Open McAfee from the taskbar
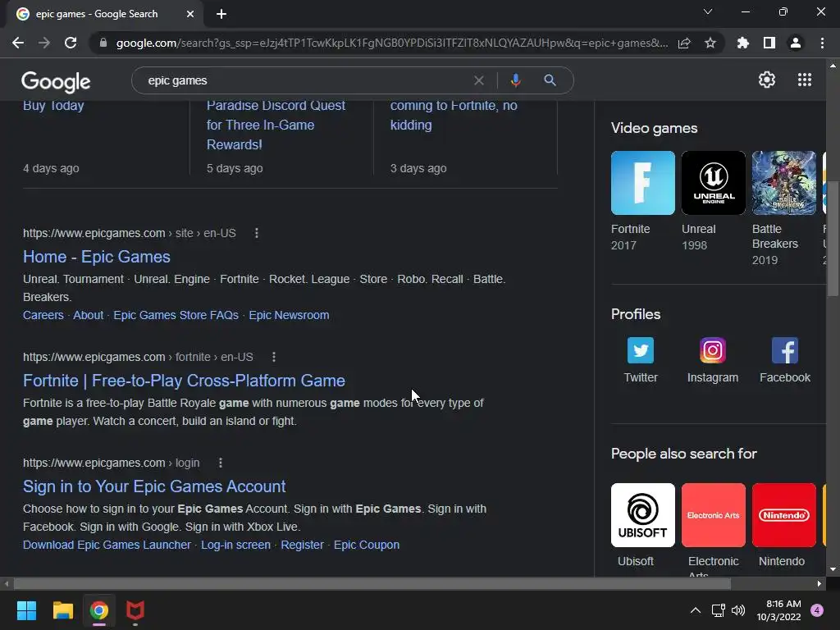The width and height of the screenshot is (840, 630). point(135,610)
